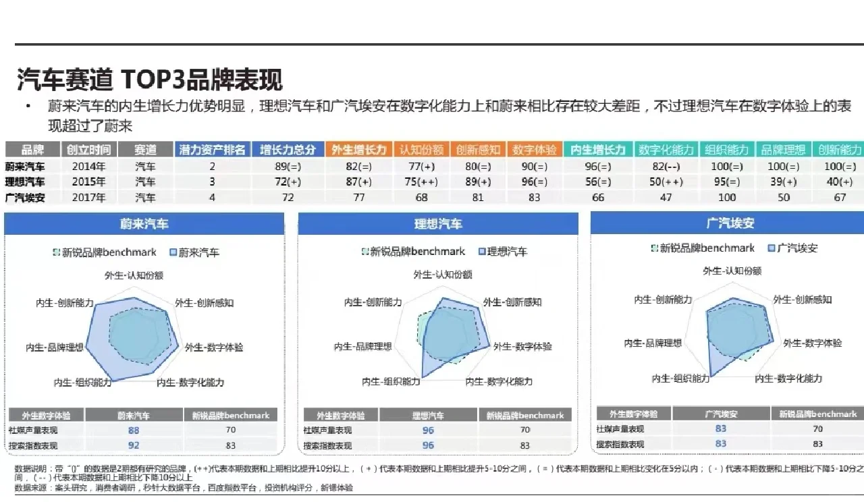Click the 广汽埃安 blue panel header
The image size is (864, 504).
click(x=729, y=223)
